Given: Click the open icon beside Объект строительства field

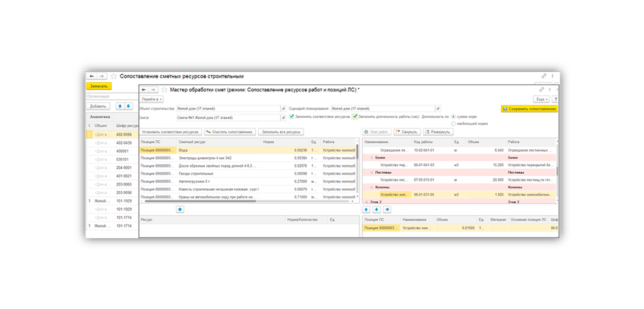Looking at the screenshot, I should tap(283, 108).
